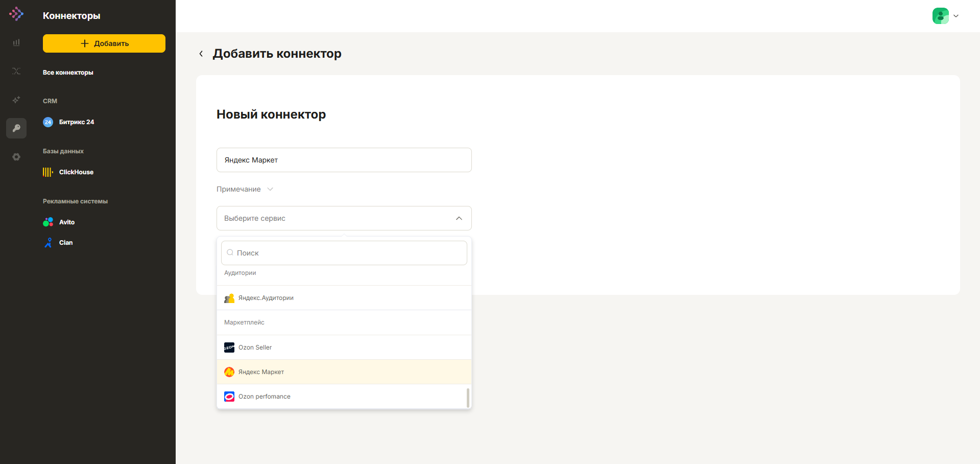Select Яндекс Маркет from the list
The height and width of the screenshot is (464, 980).
tap(344, 372)
